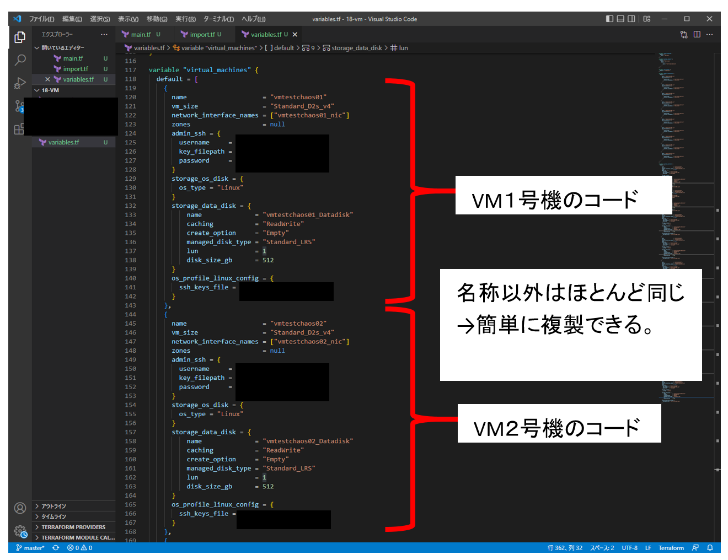Toggle the primary sidebar layout button
The height and width of the screenshot is (560, 728).
coord(609,19)
